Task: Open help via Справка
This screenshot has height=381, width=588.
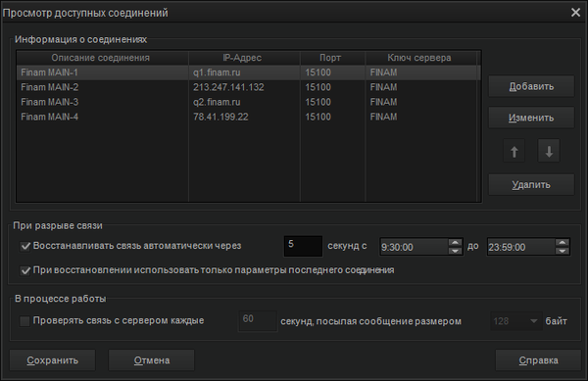Action: [x=538, y=360]
